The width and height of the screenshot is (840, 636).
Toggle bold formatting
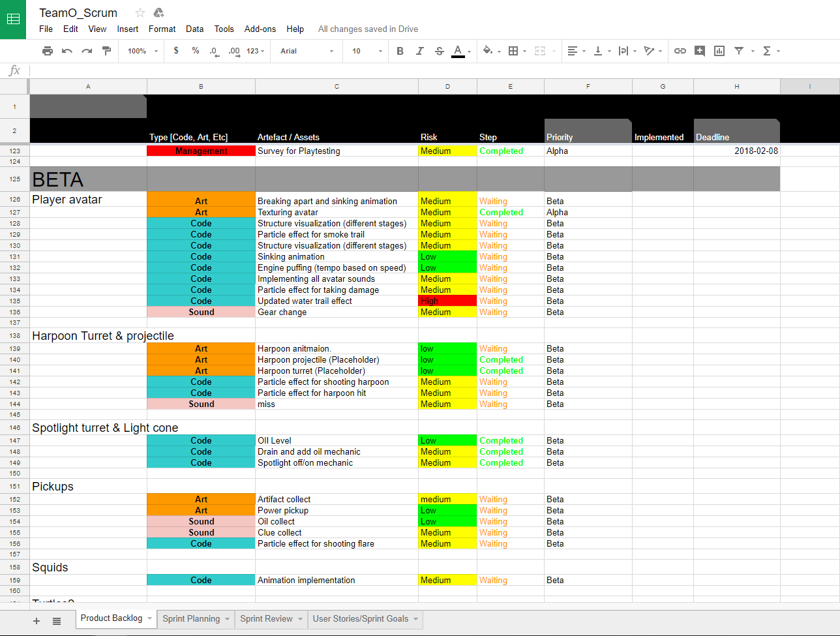point(400,51)
